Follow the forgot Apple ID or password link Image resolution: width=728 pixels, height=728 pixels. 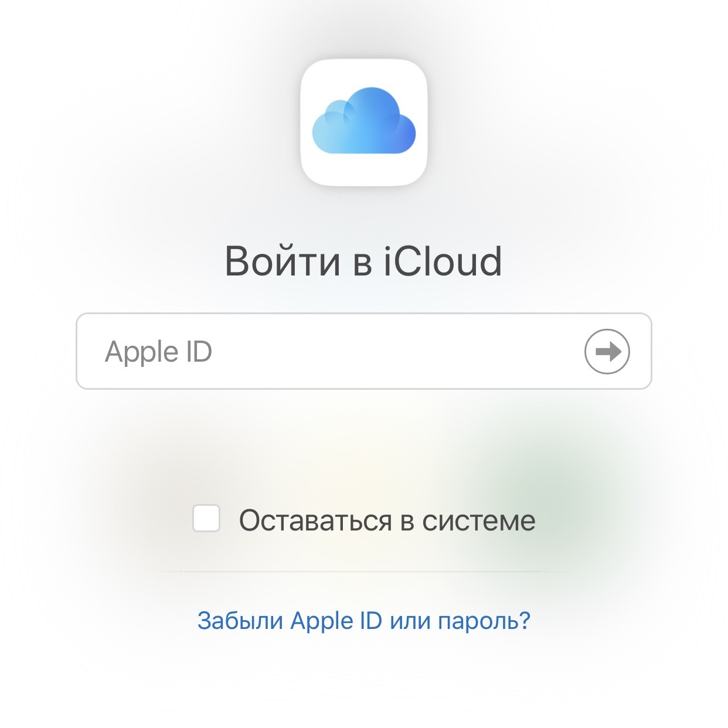[364, 620]
